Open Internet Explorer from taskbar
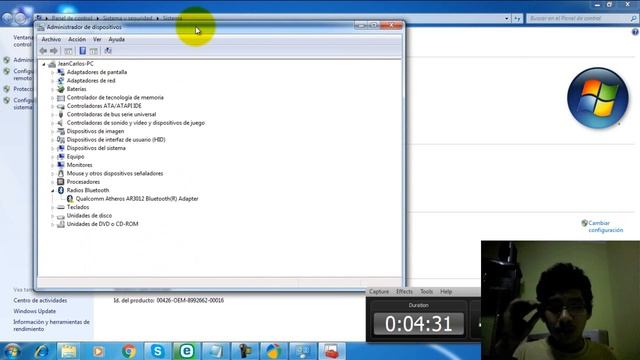The height and width of the screenshot is (360, 640). click(x=41, y=351)
